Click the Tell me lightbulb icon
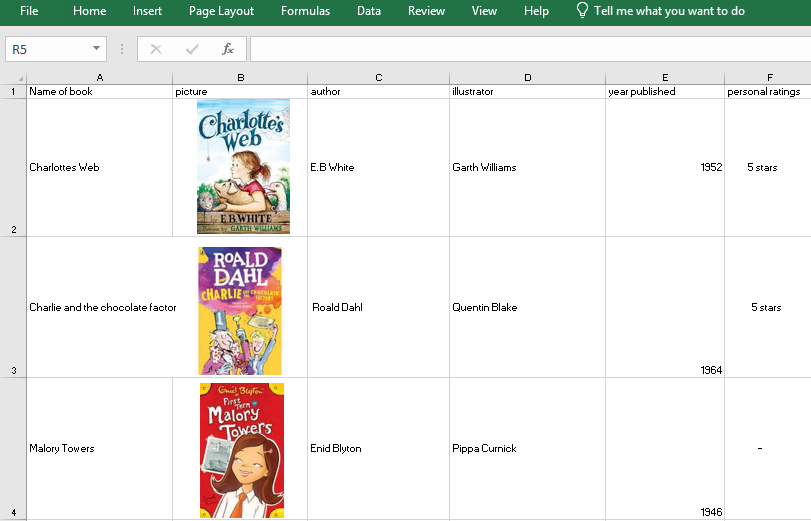This screenshot has height=521, width=811. point(582,11)
